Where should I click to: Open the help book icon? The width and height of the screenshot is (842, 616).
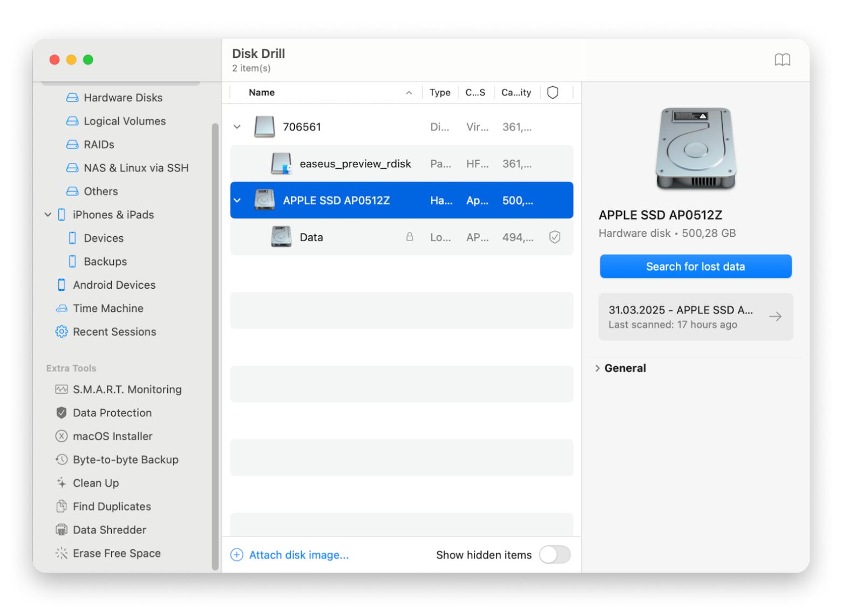tap(782, 60)
